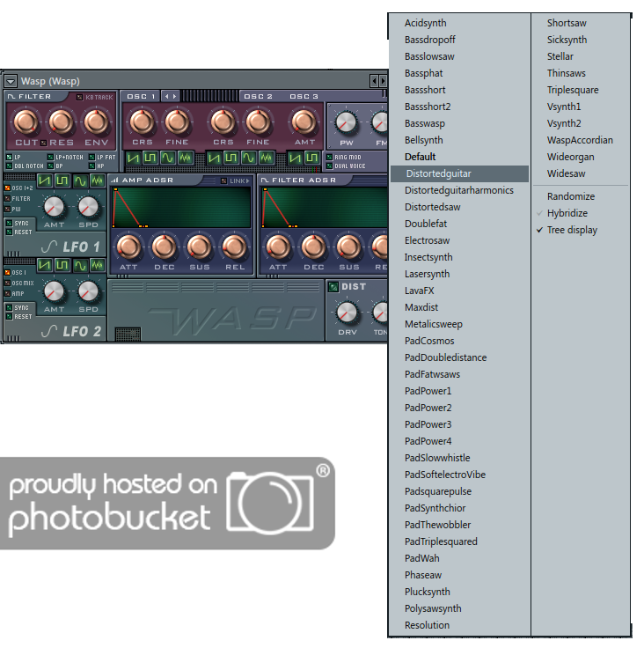Select OSC 1 square waveform
The image size is (644, 648).
click(150, 158)
